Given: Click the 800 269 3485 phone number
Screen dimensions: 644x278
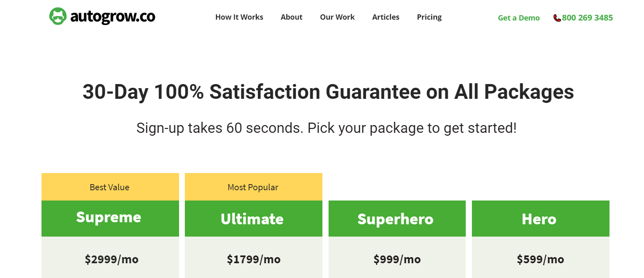Looking at the screenshot, I should pos(587,18).
